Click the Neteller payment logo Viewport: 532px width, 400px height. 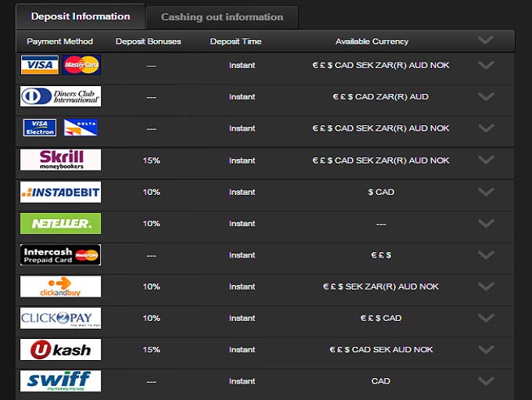[x=60, y=223]
